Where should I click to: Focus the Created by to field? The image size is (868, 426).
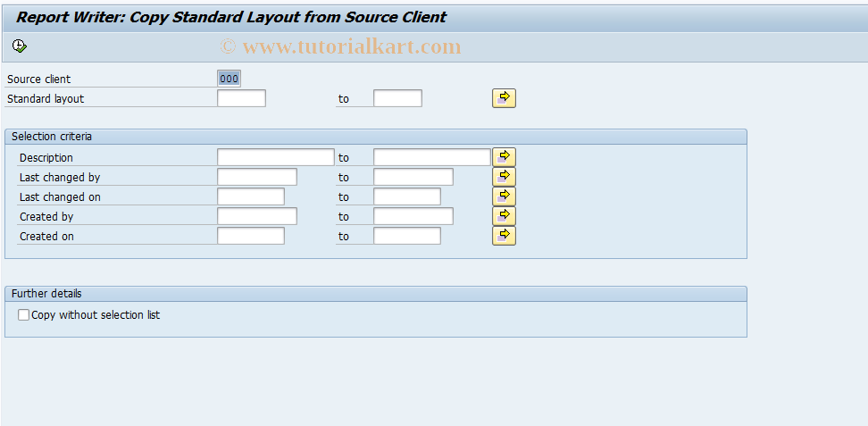[413, 216]
